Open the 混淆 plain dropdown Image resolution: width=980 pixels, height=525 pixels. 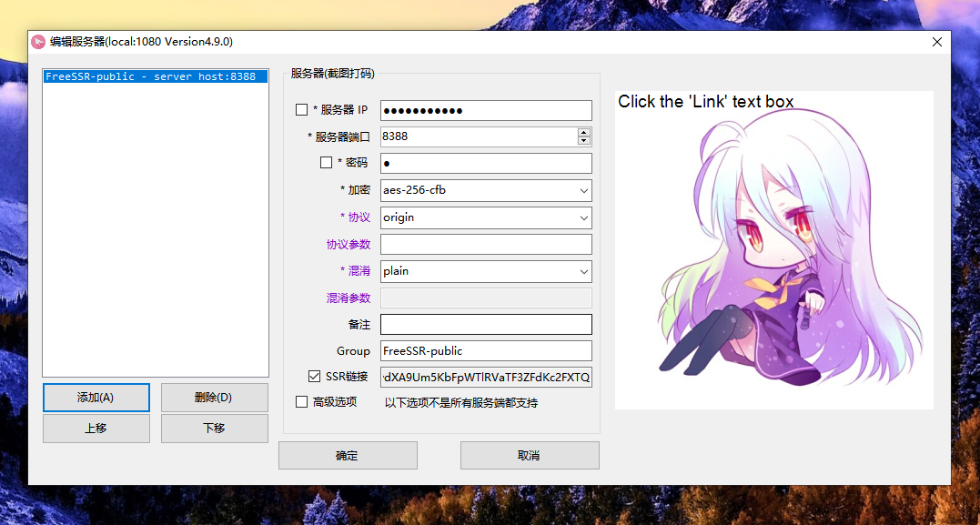pos(486,271)
